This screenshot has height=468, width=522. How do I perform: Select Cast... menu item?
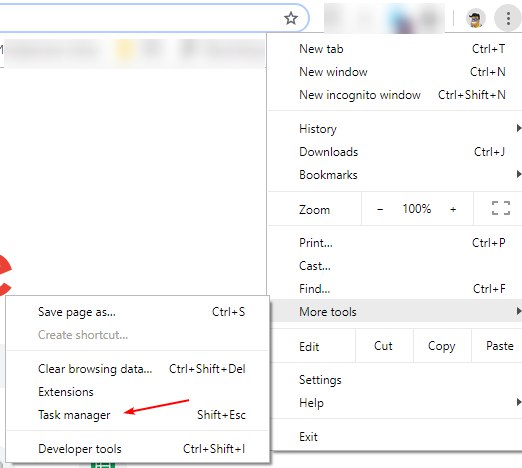tap(395, 266)
